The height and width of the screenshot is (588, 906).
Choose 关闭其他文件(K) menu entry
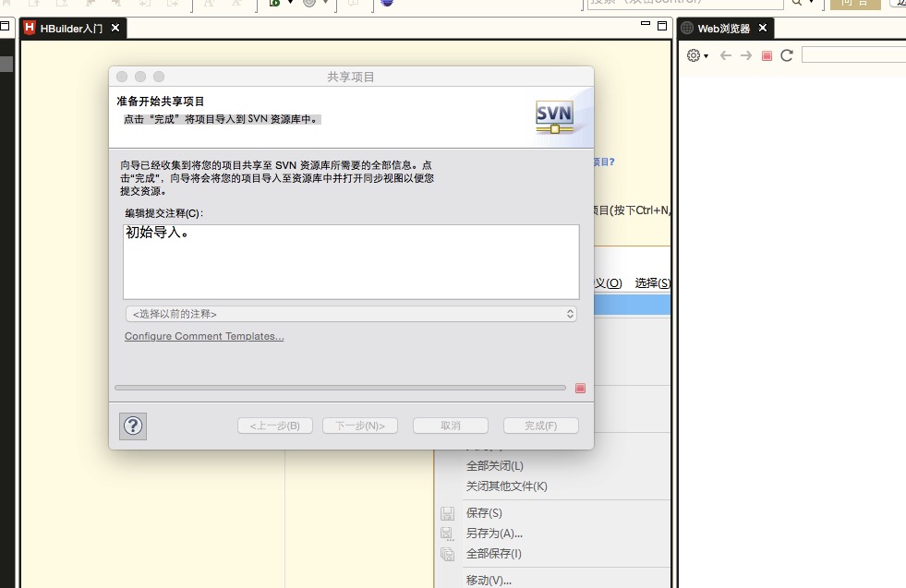coord(506,486)
